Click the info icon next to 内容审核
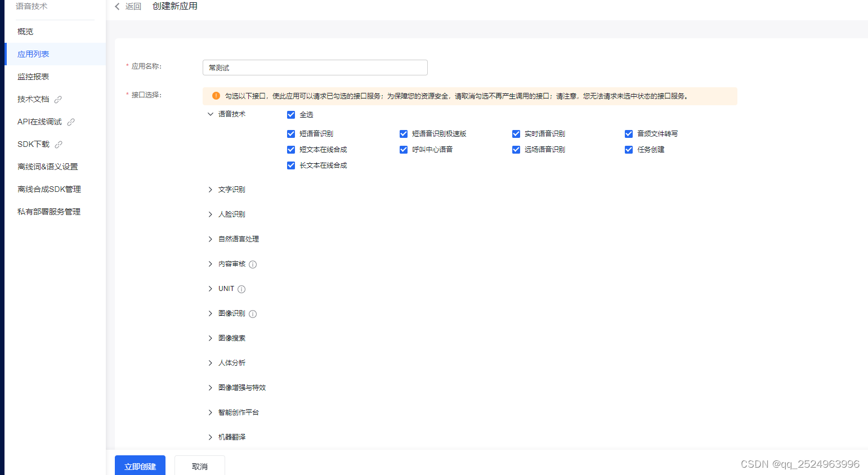868x475 pixels. point(253,265)
